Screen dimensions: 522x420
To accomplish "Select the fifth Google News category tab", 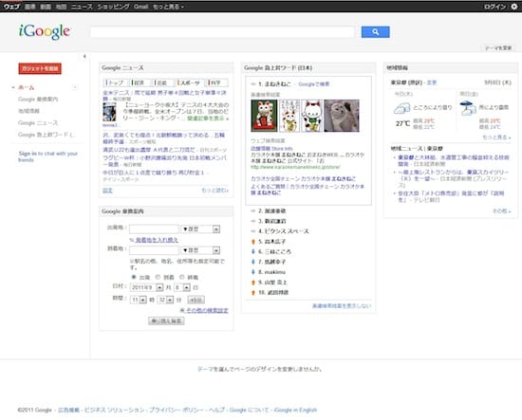I will click(x=216, y=82).
